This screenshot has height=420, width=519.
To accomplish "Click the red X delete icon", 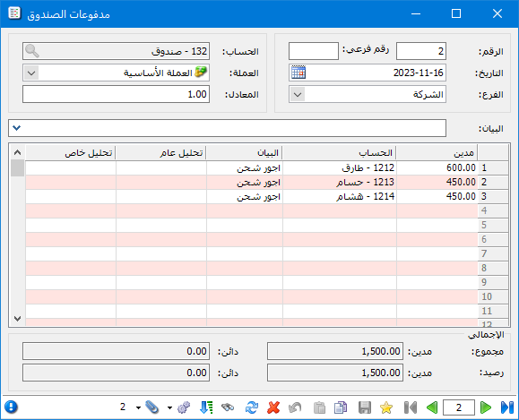I will point(273,407).
